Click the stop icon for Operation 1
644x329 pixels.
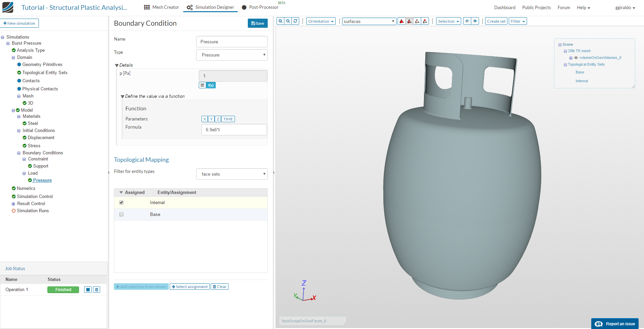click(x=88, y=290)
